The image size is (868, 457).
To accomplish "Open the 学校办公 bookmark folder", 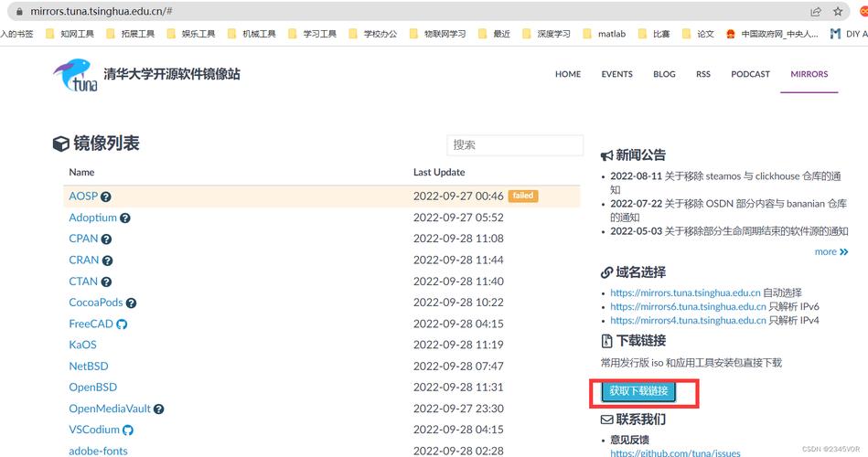I will point(373,34).
